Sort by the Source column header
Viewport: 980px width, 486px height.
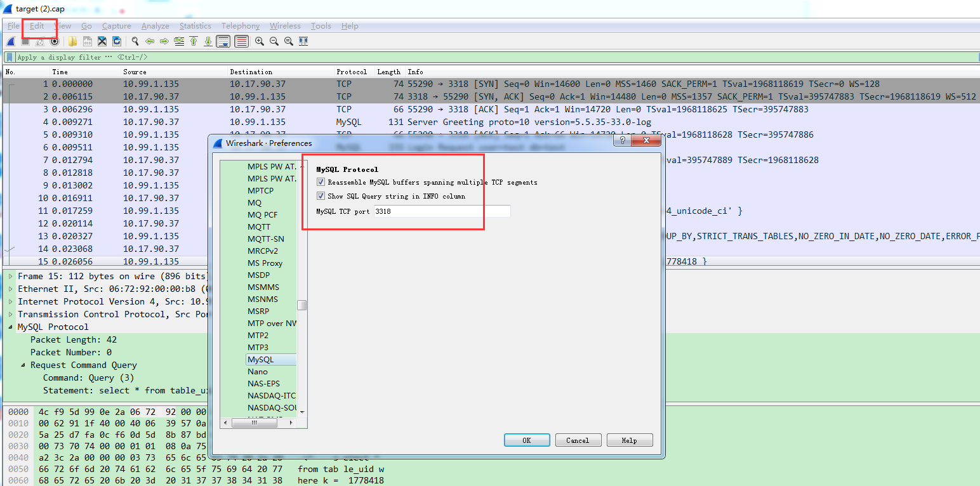pos(174,72)
